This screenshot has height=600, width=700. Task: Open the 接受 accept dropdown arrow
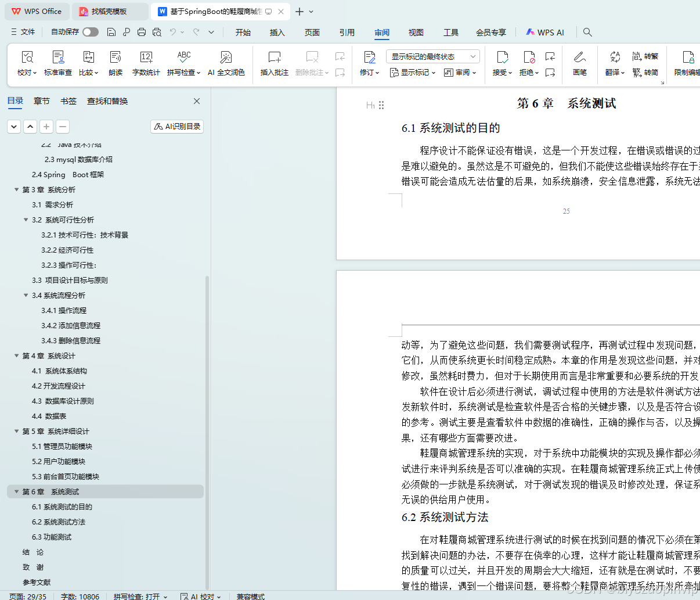coord(509,72)
